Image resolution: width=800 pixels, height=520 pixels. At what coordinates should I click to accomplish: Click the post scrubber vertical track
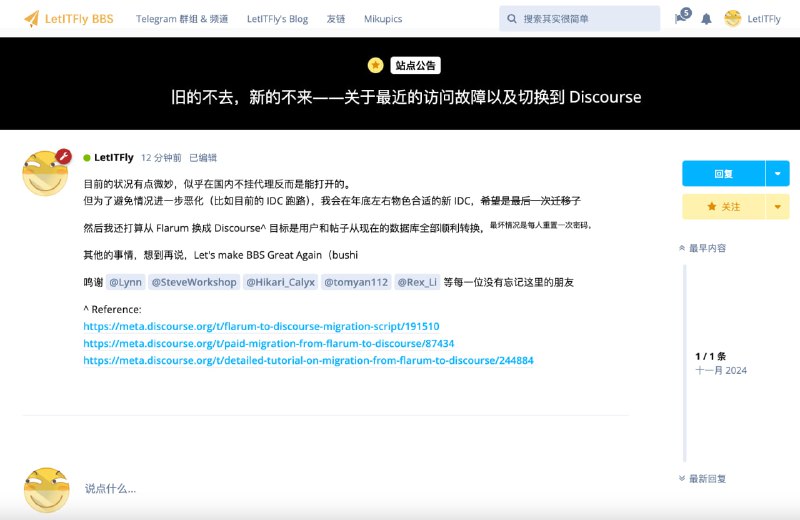685,363
